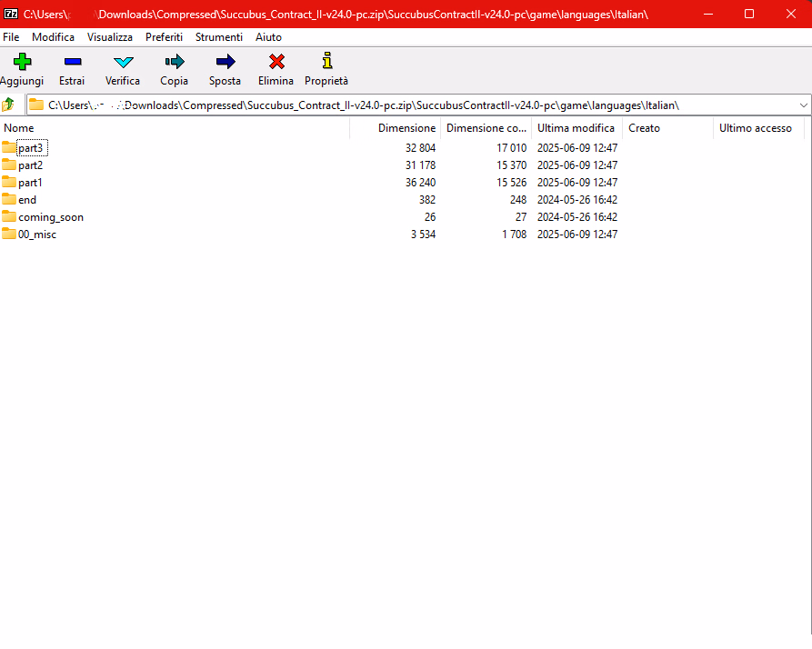Expand the address path dropdown arrow
812x649 pixels.
tap(803, 105)
